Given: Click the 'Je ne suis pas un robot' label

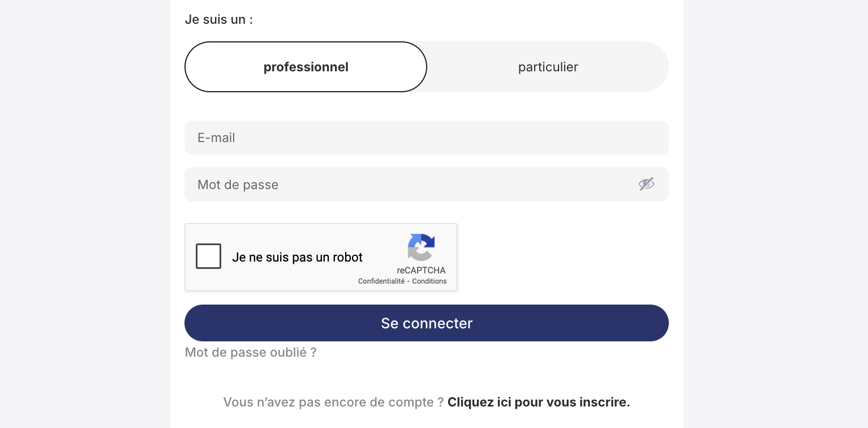Looking at the screenshot, I should (297, 257).
